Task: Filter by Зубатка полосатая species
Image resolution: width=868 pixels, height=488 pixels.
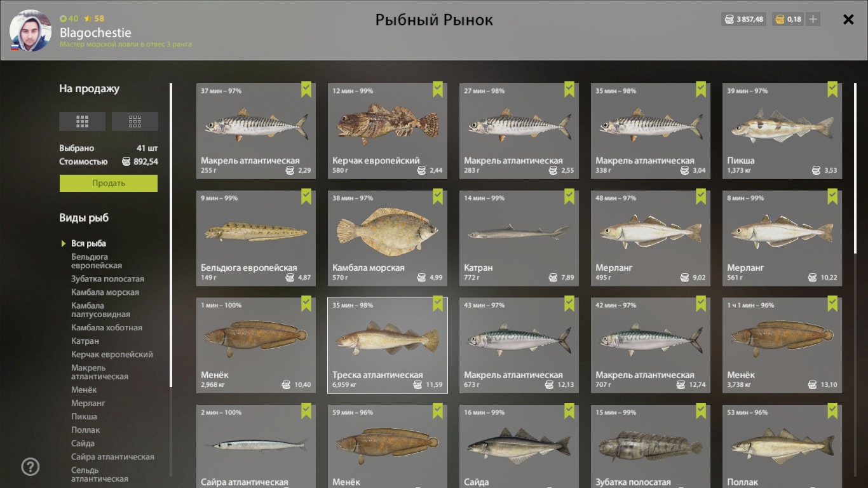Action: pos(107,279)
